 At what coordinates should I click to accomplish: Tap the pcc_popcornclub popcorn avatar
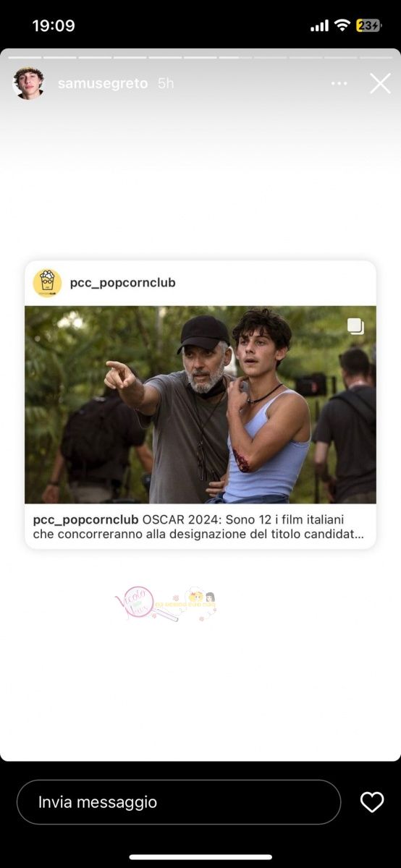pyautogui.click(x=47, y=283)
